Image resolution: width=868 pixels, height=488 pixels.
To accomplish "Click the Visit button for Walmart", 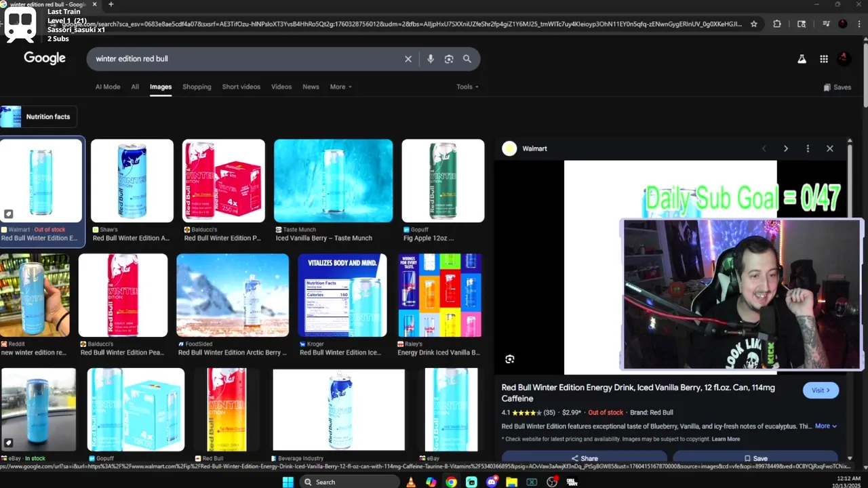I will (x=821, y=390).
